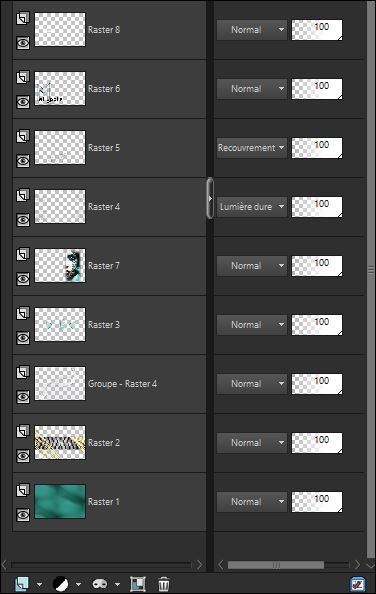The height and width of the screenshot is (594, 376).
Task: Click the layer type icon of Raster 1
Action: point(23,490)
